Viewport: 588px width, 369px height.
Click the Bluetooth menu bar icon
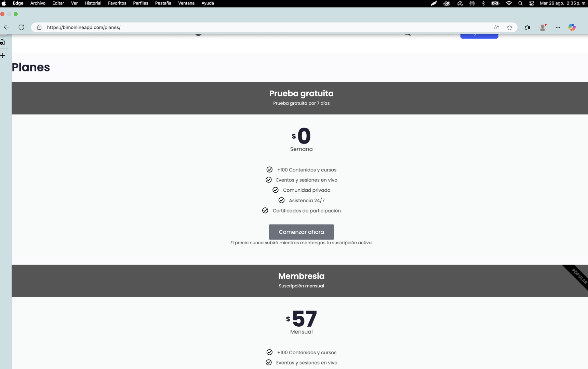[x=483, y=3]
